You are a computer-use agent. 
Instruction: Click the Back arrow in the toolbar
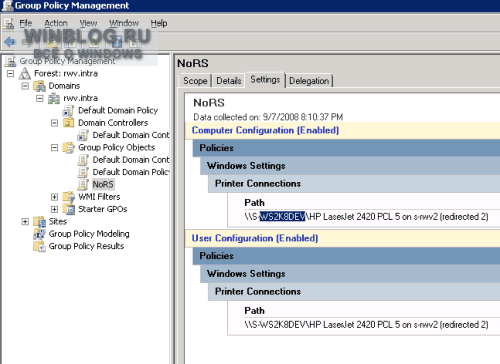[10, 42]
